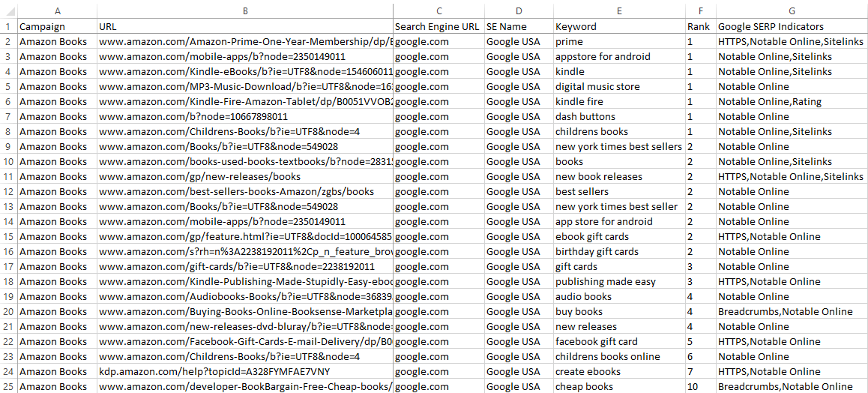Select the keyword cell 'facebook gift card'
This screenshot has width=868, height=393.
(619, 341)
